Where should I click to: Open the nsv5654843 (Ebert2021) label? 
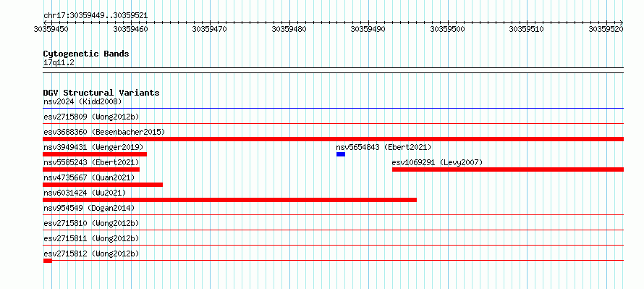tap(384, 147)
